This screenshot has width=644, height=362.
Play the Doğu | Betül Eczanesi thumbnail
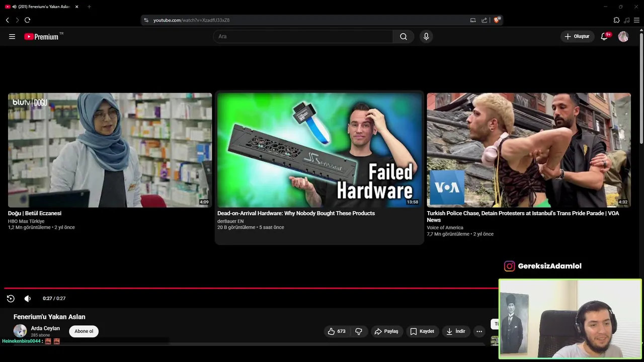(110, 150)
